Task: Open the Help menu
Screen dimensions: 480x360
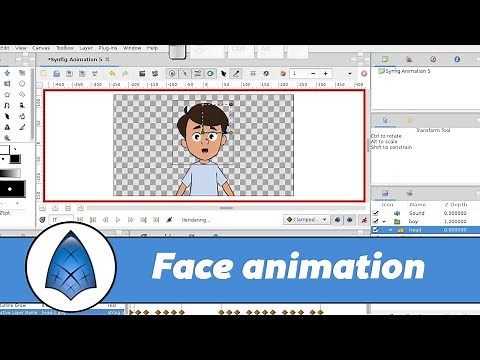Action: 152,48
